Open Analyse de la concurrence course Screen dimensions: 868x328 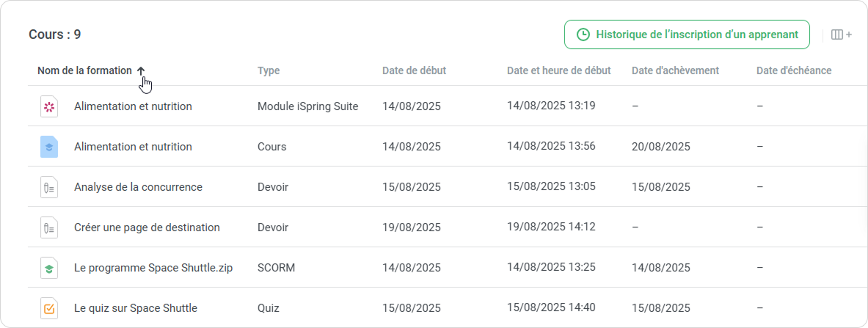point(138,187)
